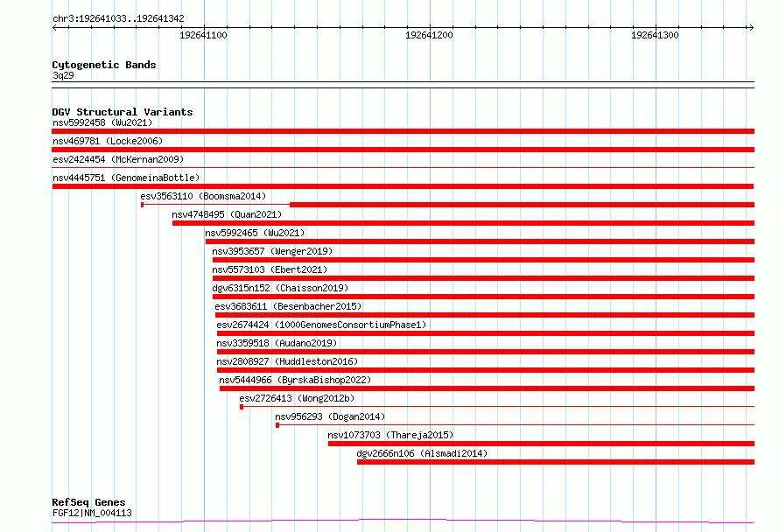779x532 pixels.
Task: Click esv2726413 (Wong2012b) label
Action: (297, 398)
